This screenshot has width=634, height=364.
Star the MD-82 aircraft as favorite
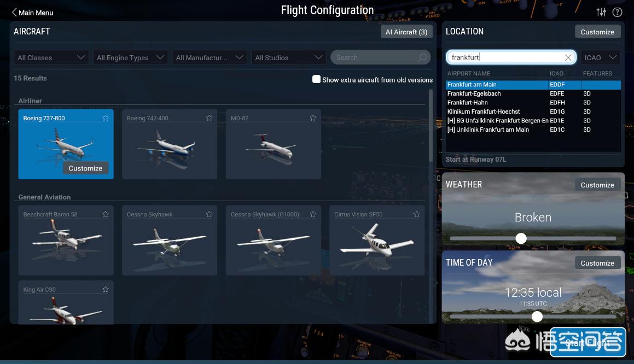coord(313,118)
